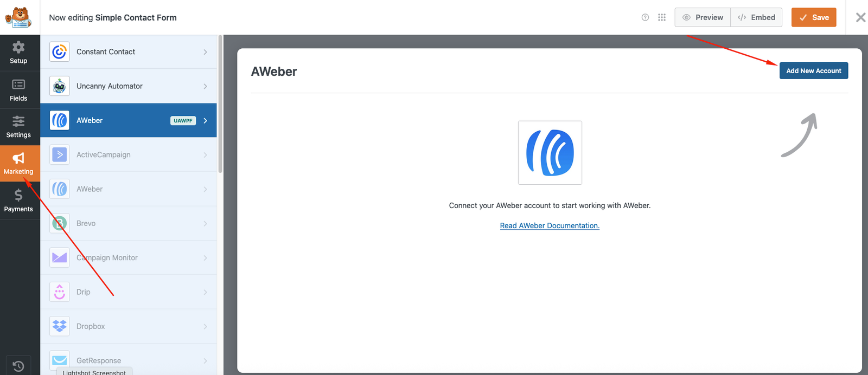
Task: Open the help question mark icon
Action: [645, 17]
